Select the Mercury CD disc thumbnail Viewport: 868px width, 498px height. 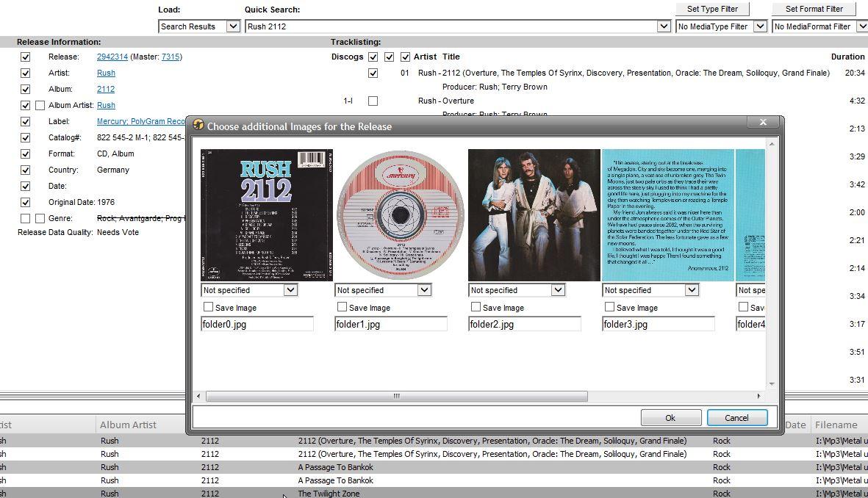(401, 214)
